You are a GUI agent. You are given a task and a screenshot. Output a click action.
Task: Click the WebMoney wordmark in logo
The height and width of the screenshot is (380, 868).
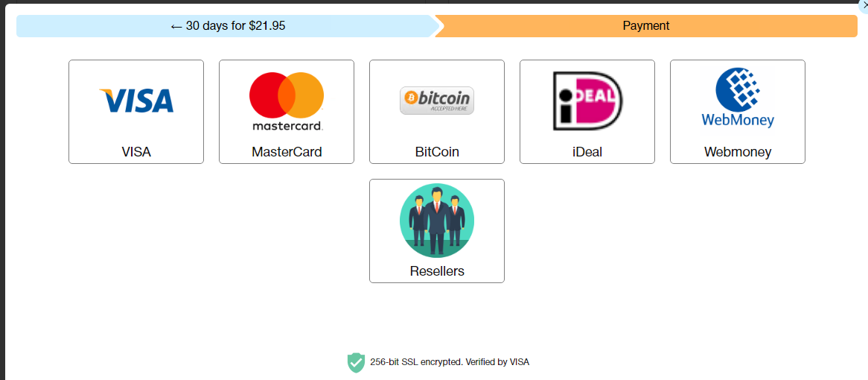[x=738, y=119]
